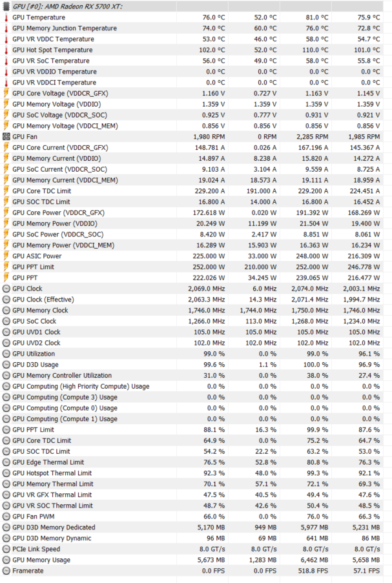Screen dimensions: 392x583
Task: Click the GPU chip icon in the header row
Action: point(6,6)
